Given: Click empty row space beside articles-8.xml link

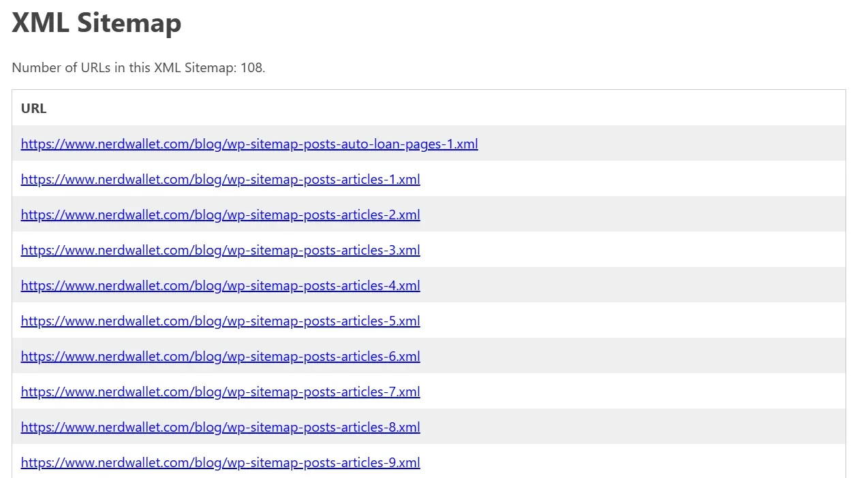Looking at the screenshot, I should [627, 427].
